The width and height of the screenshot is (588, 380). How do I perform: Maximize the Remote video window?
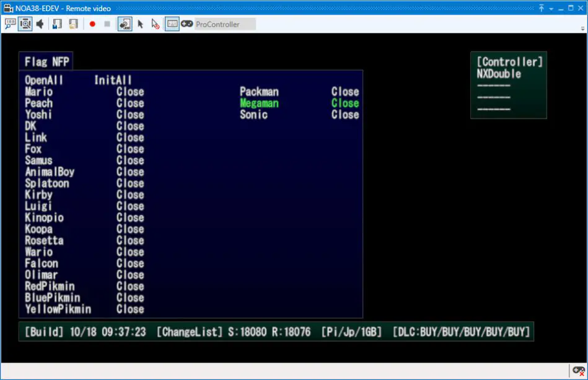(x=571, y=8)
